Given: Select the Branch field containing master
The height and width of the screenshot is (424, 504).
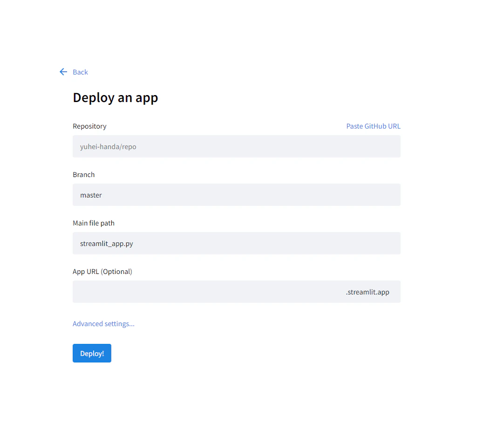Looking at the screenshot, I should coord(237,195).
